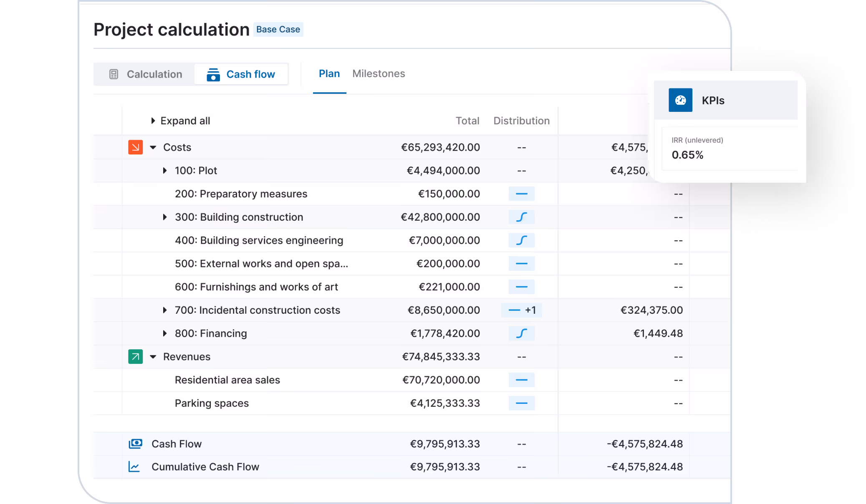Click the Cumulative Cash Flow chart icon
The height and width of the screenshot is (504, 866).
pos(134,467)
